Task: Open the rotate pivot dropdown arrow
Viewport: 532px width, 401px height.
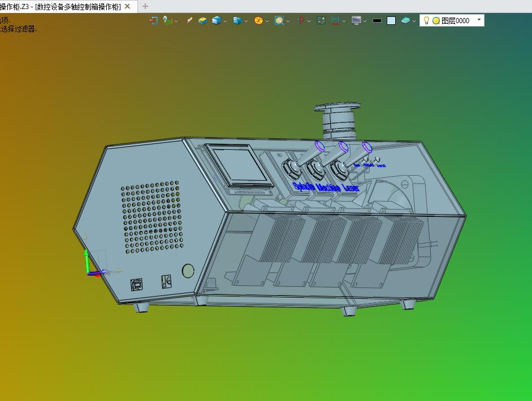Action: pos(309,21)
